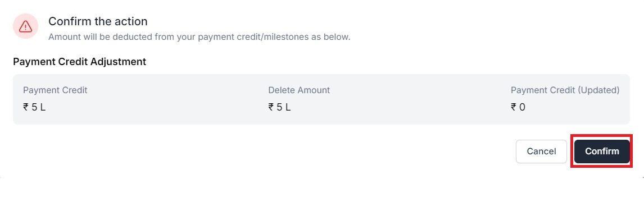
Task: Click the 'Delete Amount' column label
Action: click(299, 90)
